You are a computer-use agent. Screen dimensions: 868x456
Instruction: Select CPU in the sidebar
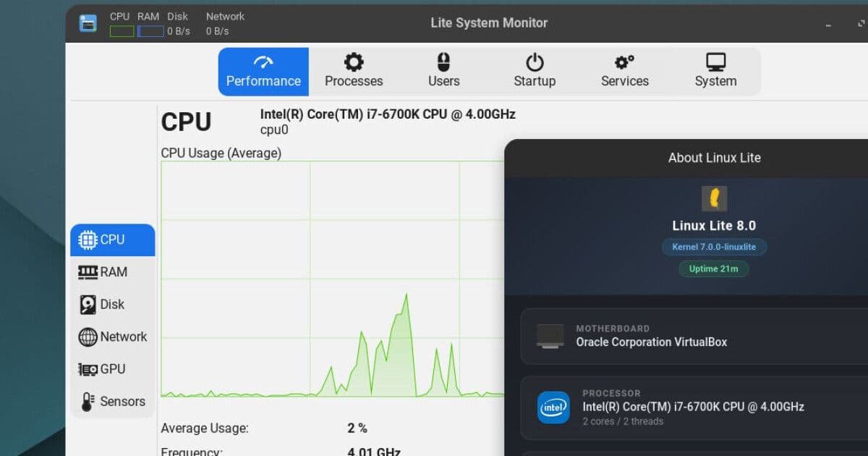(x=113, y=240)
